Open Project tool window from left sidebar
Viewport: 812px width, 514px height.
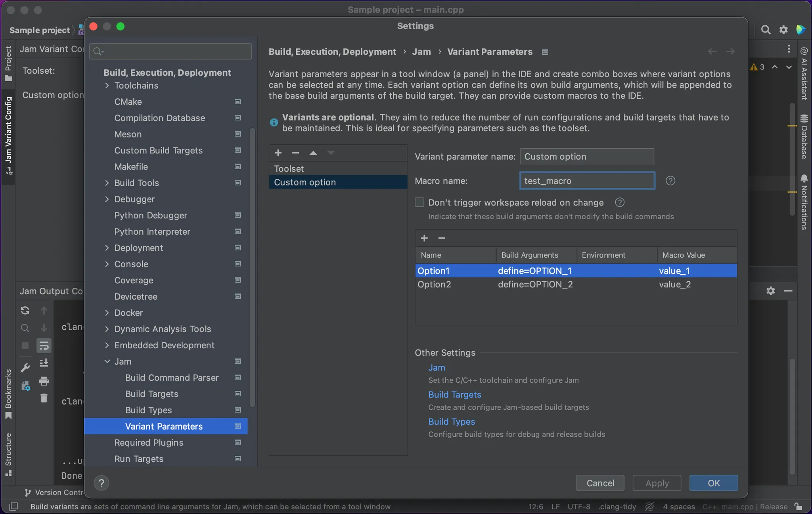click(8, 63)
